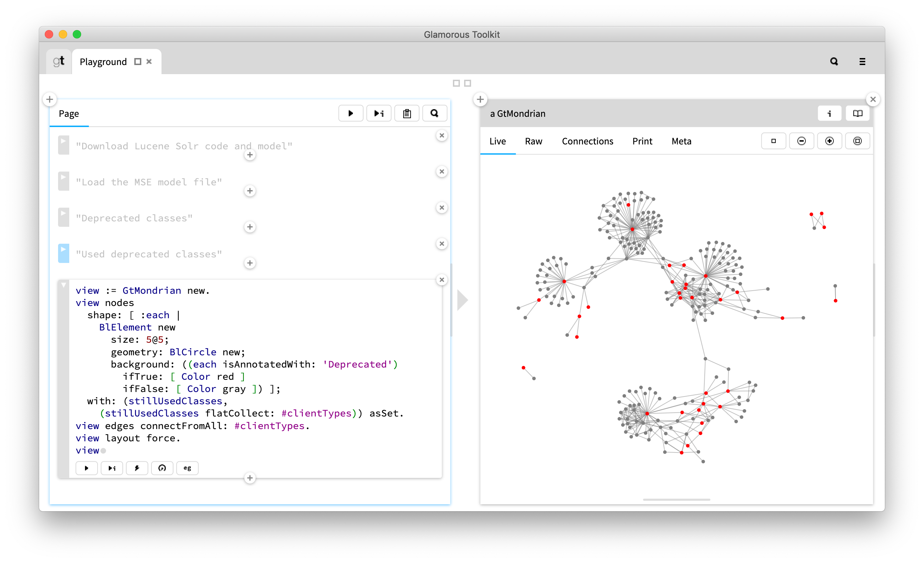Collapse the GtMondrian code snippet
This screenshot has height=563, width=924.
(63, 285)
